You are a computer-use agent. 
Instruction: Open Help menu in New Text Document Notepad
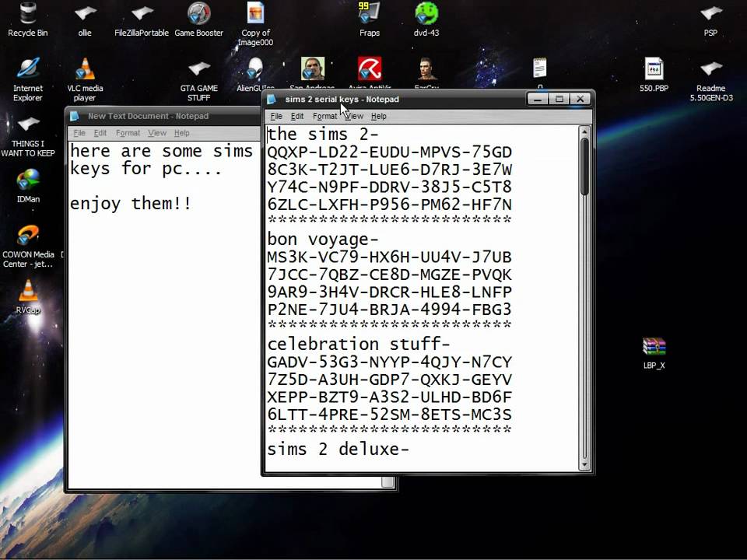(x=182, y=133)
